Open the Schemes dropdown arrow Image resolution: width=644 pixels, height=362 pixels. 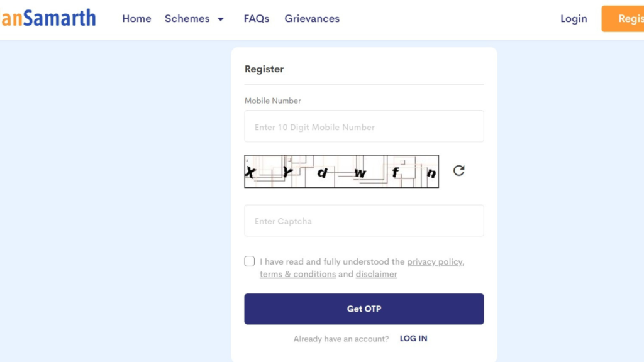[x=221, y=19]
